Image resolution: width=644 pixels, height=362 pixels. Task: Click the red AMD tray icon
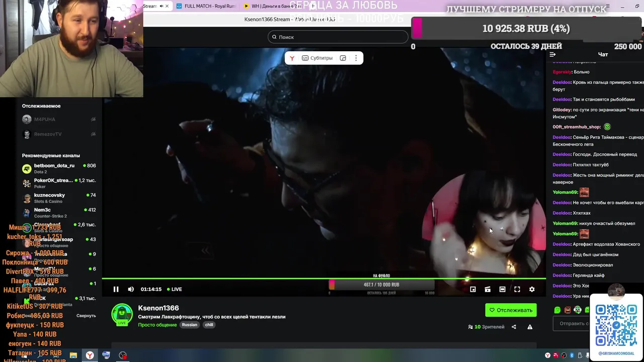click(x=555, y=355)
